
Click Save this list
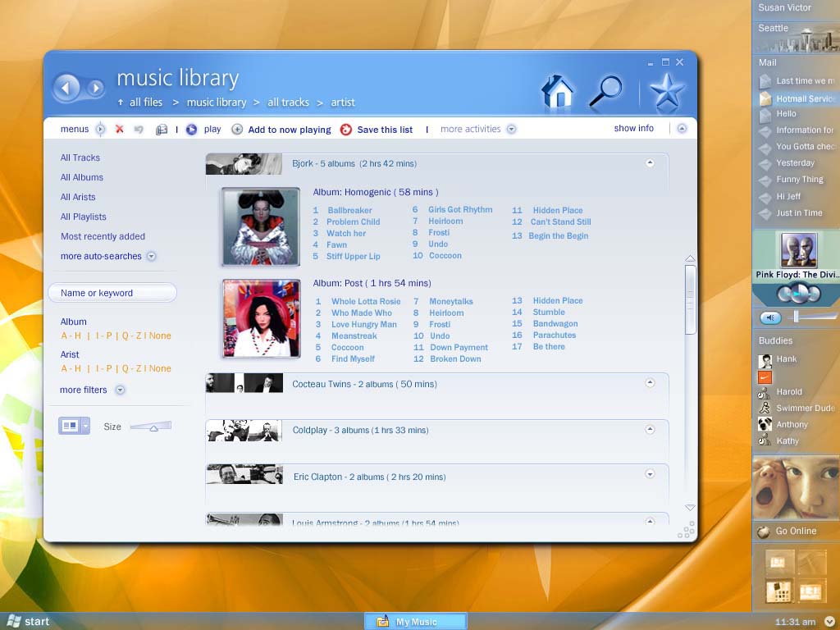[385, 130]
